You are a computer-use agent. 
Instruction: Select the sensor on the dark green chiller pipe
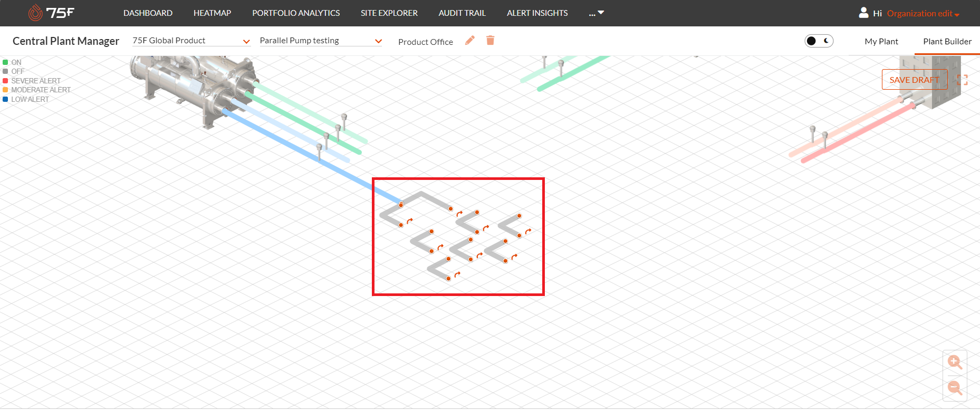(x=338, y=132)
